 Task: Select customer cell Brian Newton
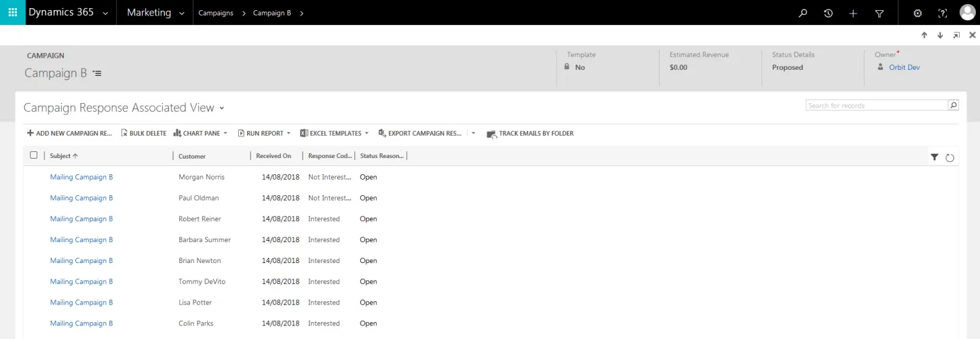click(x=200, y=261)
